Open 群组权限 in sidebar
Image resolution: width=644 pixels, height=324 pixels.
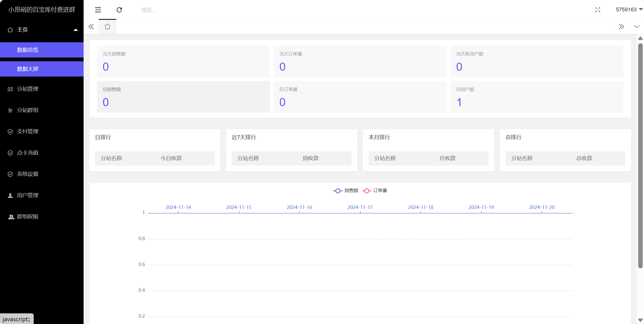pyautogui.click(x=42, y=217)
